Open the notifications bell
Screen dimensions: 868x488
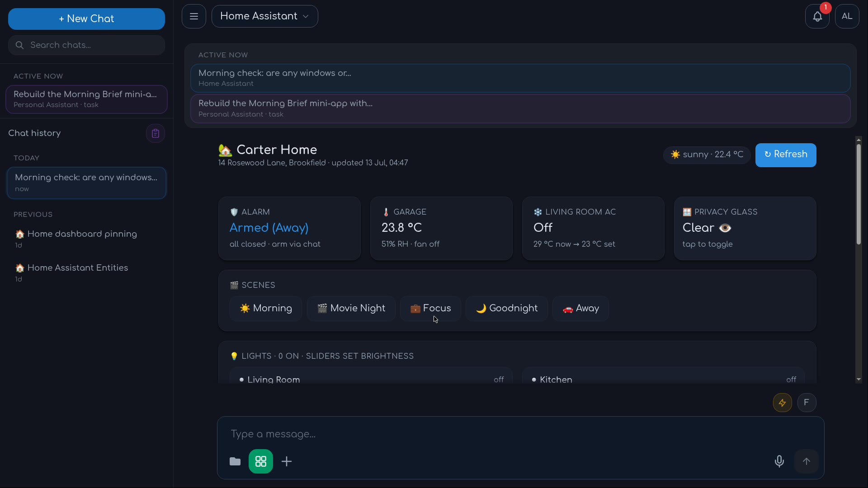(x=817, y=17)
